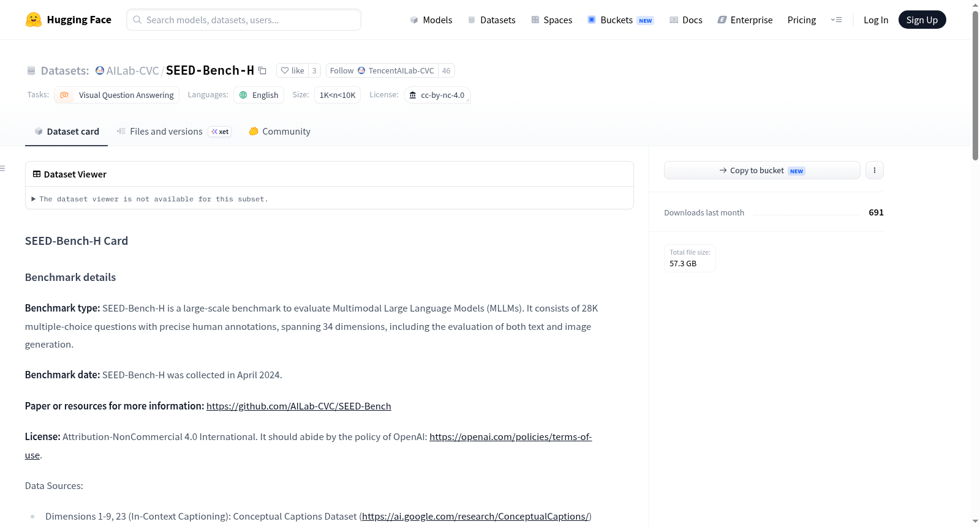Expand the dataset viewer unavailable message
The height and width of the screenshot is (527, 980).
[150, 199]
